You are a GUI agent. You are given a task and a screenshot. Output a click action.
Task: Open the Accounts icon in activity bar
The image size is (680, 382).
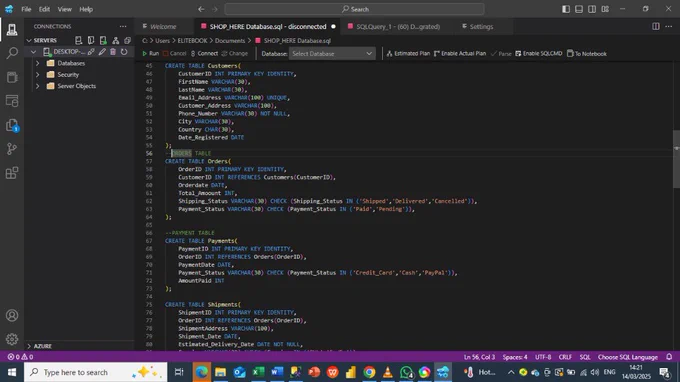12,315
